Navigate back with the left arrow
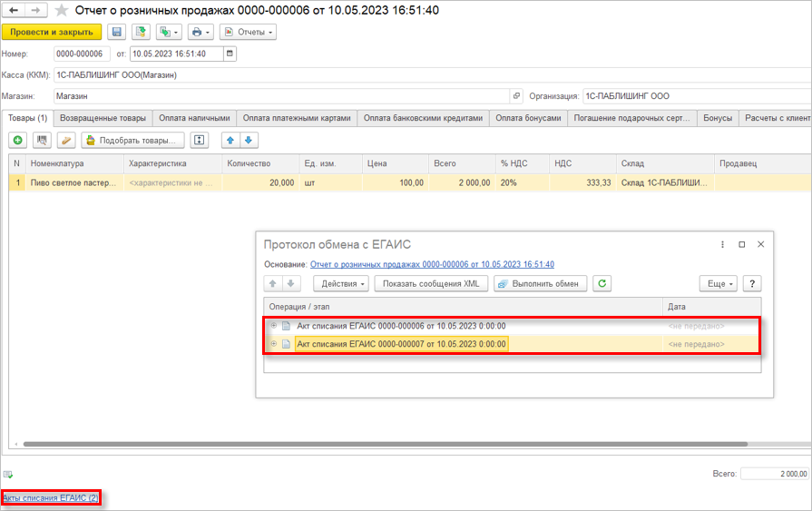812x511 pixels. pos(15,10)
